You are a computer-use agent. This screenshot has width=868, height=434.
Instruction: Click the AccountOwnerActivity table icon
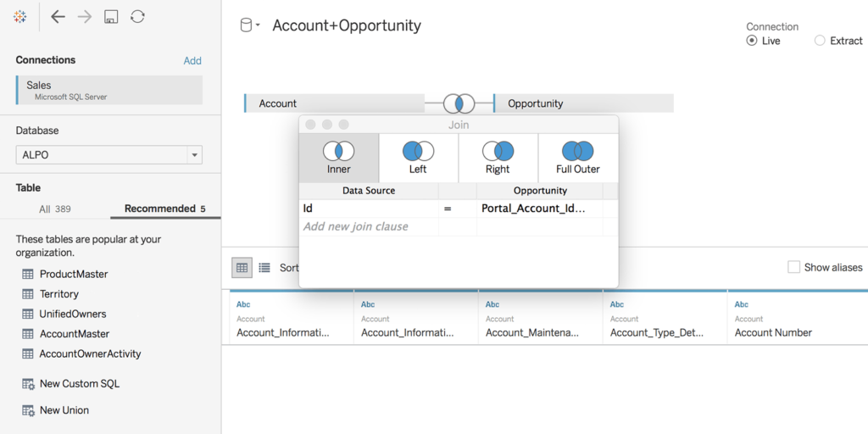tap(28, 353)
